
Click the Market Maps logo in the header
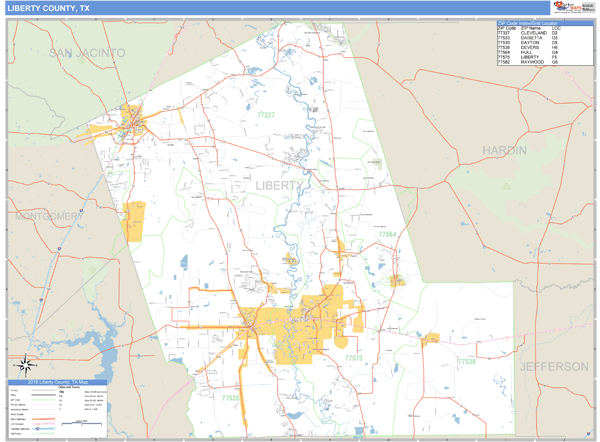567,7
